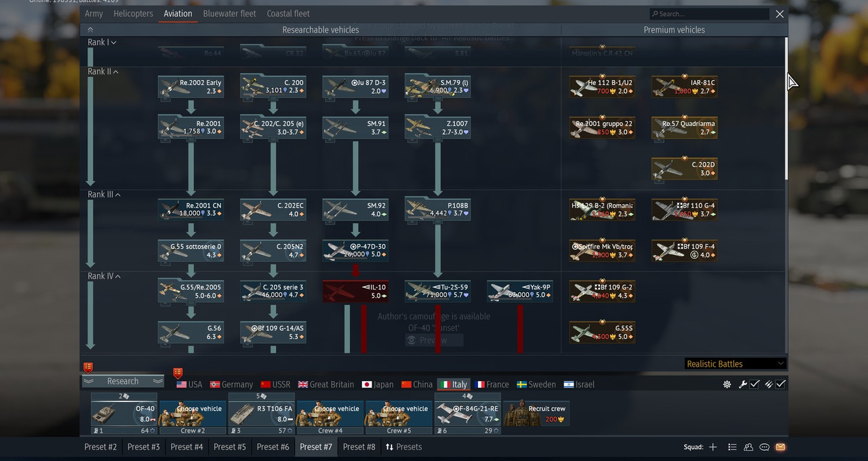
Task: Select the Re.2001 CN card
Action: (x=191, y=209)
